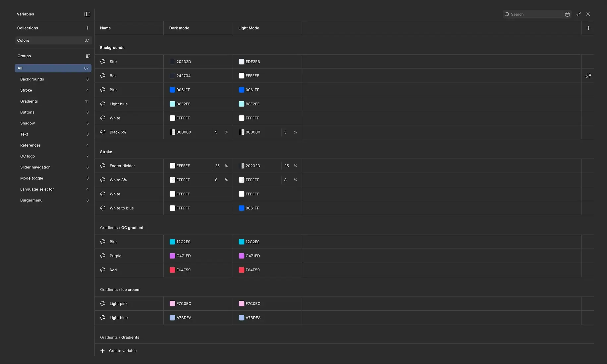Click the White to blue variable name
The width and height of the screenshot is (607, 364).
click(x=122, y=208)
